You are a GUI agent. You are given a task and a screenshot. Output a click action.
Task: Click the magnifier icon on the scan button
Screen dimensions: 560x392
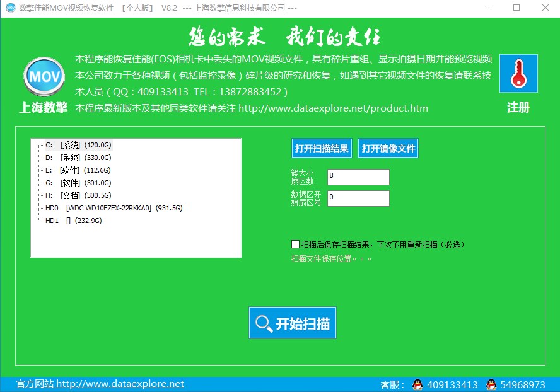point(264,322)
